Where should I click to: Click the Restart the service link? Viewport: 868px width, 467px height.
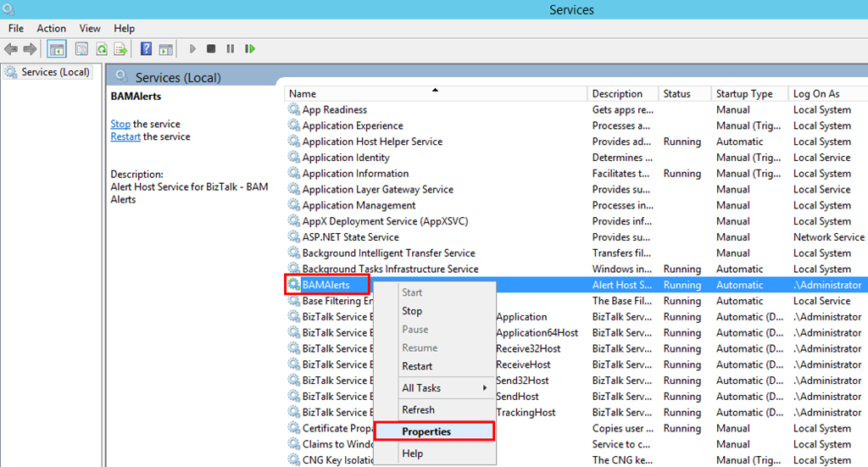(125, 136)
